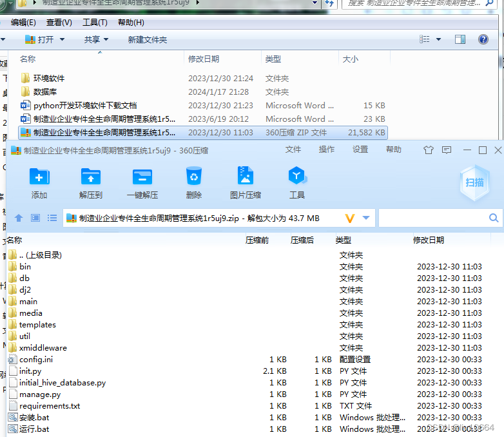Image resolution: width=504 pixels, height=437 pixels.
Task: Switch to the icon view mode button
Action: pos(35,218)
